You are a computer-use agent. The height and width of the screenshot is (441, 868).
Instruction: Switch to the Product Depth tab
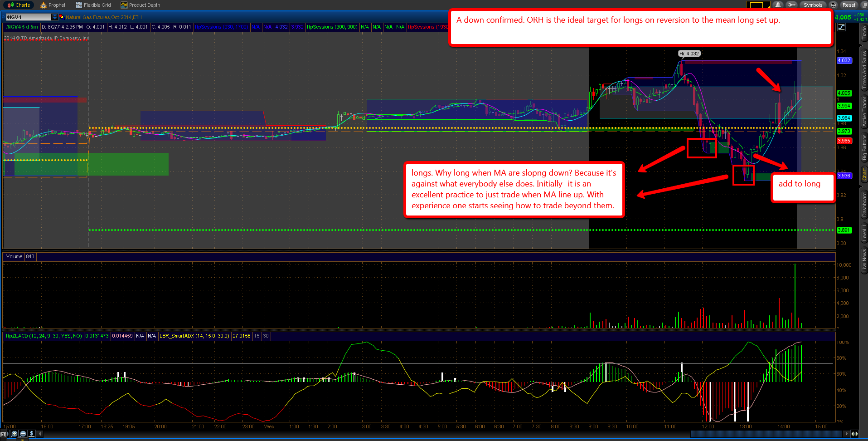pos(141,5)
